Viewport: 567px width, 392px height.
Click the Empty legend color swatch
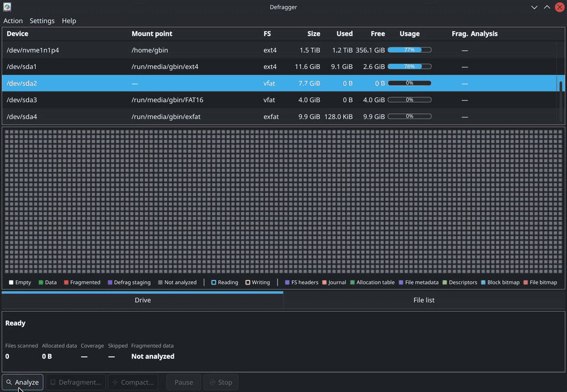pos(11,283)
